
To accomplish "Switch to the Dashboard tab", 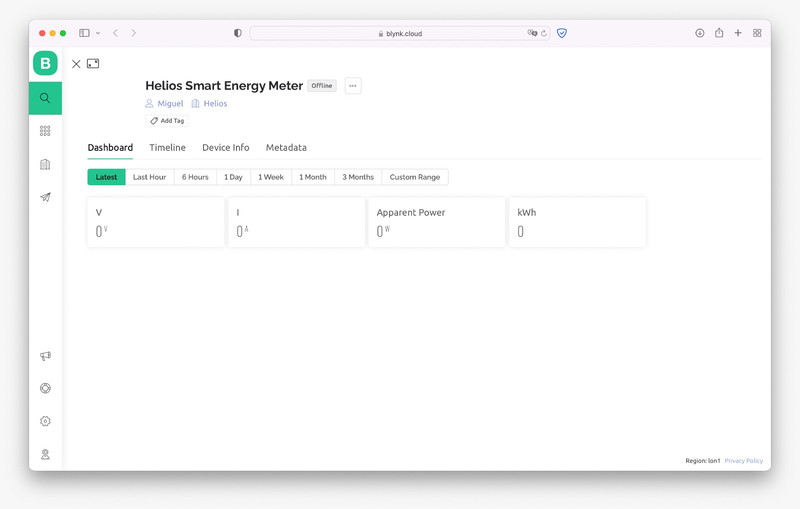I will point(110,147).
